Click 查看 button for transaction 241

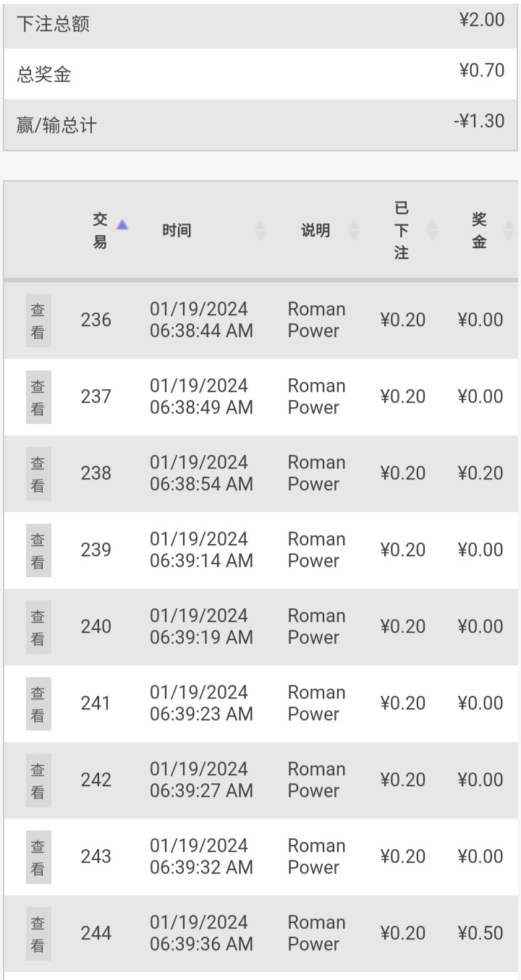pyautogui.click(x=38, y=704)
